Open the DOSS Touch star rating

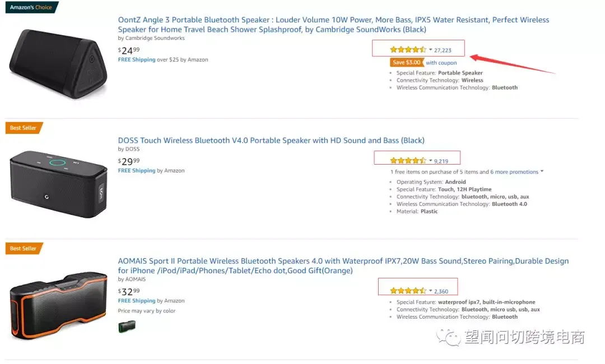[x=408, y=161]
